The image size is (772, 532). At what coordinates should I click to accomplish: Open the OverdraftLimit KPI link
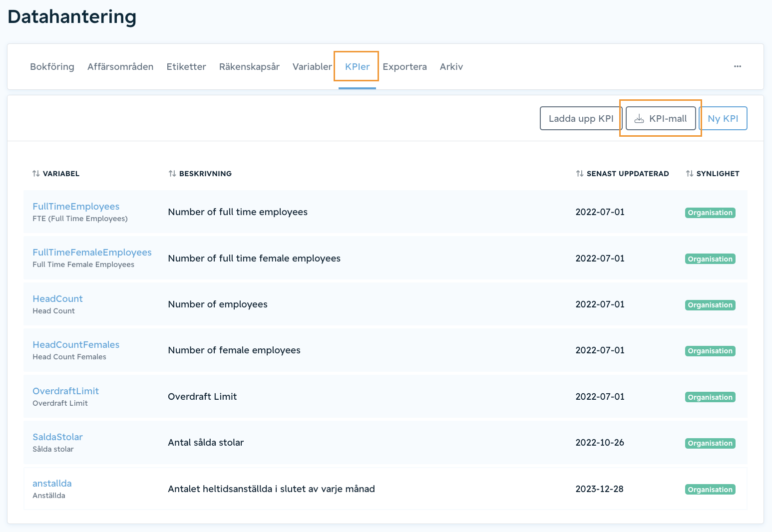pos(65,391)
